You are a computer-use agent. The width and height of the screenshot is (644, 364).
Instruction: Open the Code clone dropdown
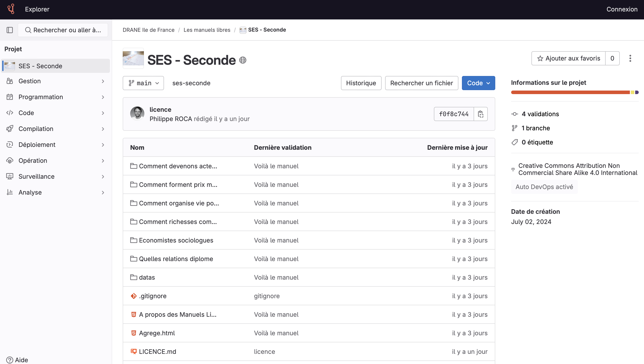tap(478, 83)
